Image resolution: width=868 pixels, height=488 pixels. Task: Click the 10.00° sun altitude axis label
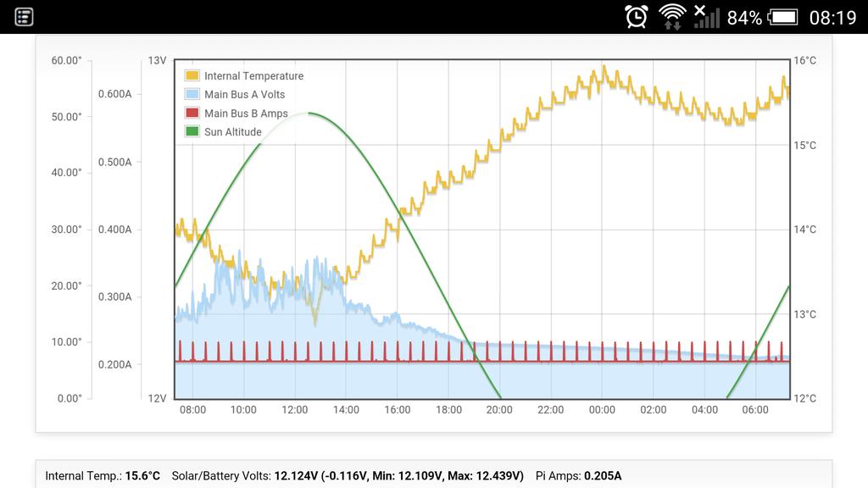point(66,342)
